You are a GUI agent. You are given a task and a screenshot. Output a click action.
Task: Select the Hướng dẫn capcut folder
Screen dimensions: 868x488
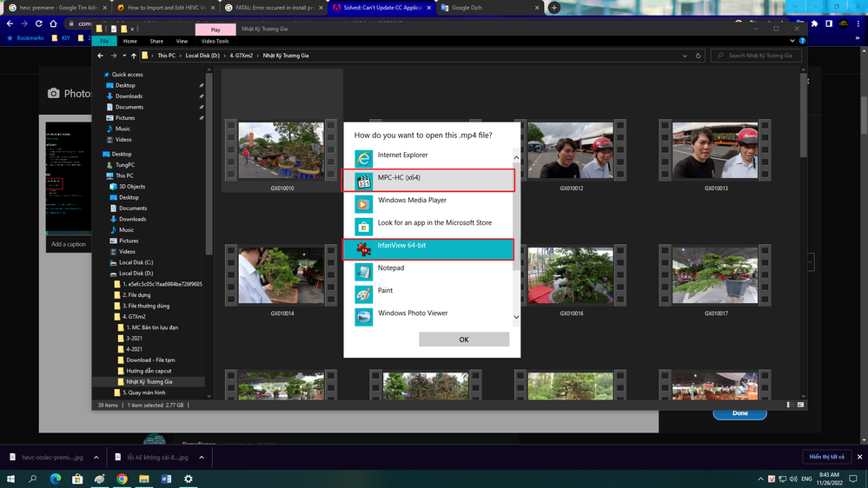point(149,371)
